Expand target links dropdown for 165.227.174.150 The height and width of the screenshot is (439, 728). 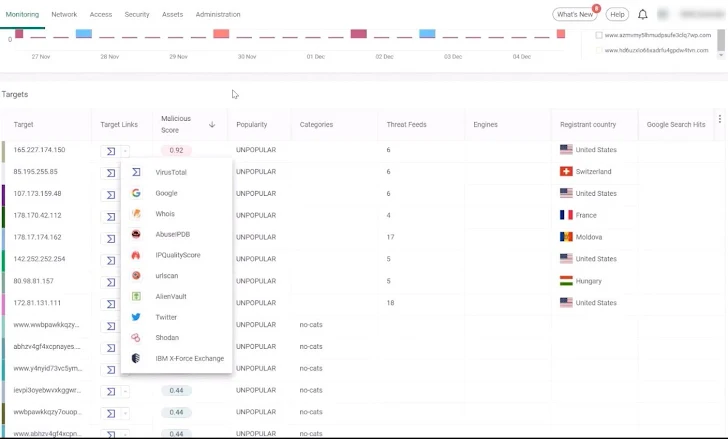click(125, 151)
